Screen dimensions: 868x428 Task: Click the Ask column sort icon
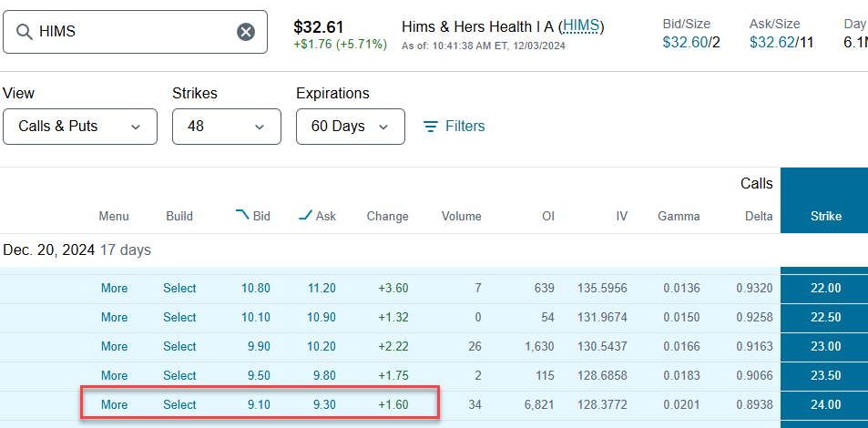click(305, 216)
